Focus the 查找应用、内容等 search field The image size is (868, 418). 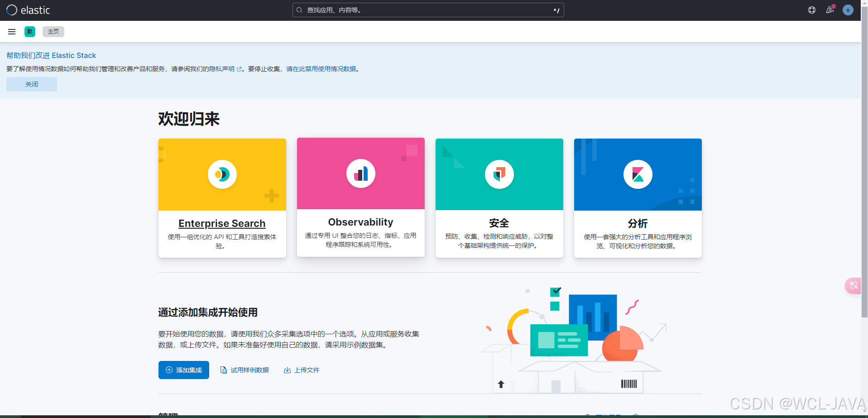pos(428,10)
